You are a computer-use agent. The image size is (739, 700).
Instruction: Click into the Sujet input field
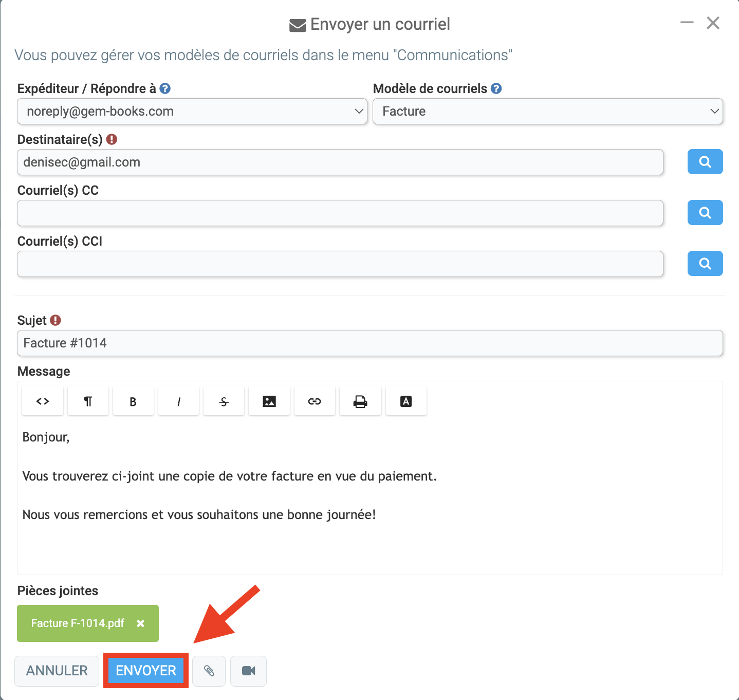click(x=370, y=343)
